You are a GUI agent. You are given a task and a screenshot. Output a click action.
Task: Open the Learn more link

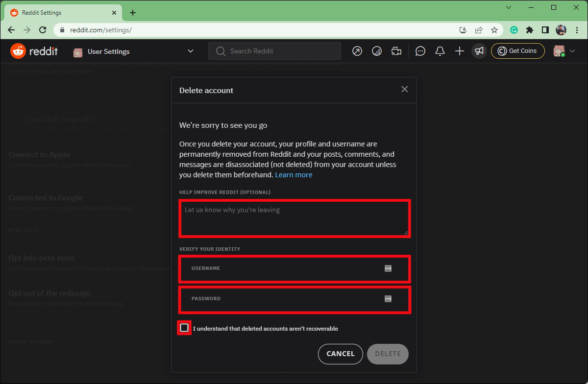[294, 175]
